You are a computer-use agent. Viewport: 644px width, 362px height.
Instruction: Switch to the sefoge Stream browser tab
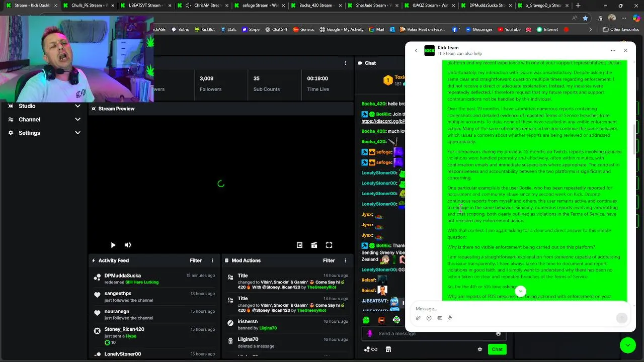click(x=261, y=6)
